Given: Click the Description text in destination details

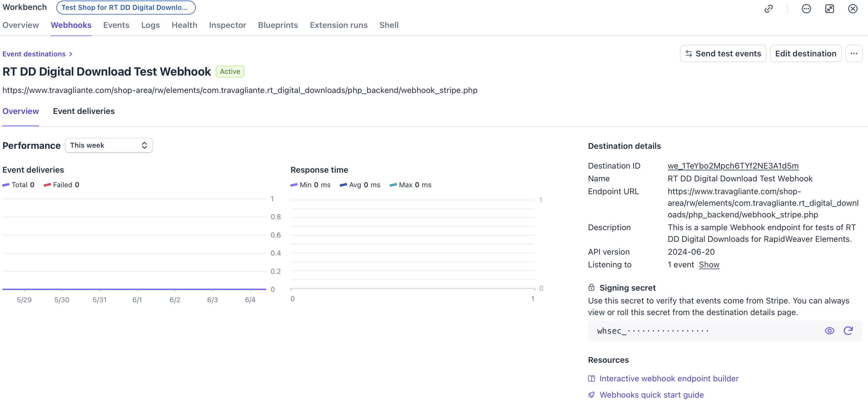Looking at the screenshot, I should pos(761,233).
